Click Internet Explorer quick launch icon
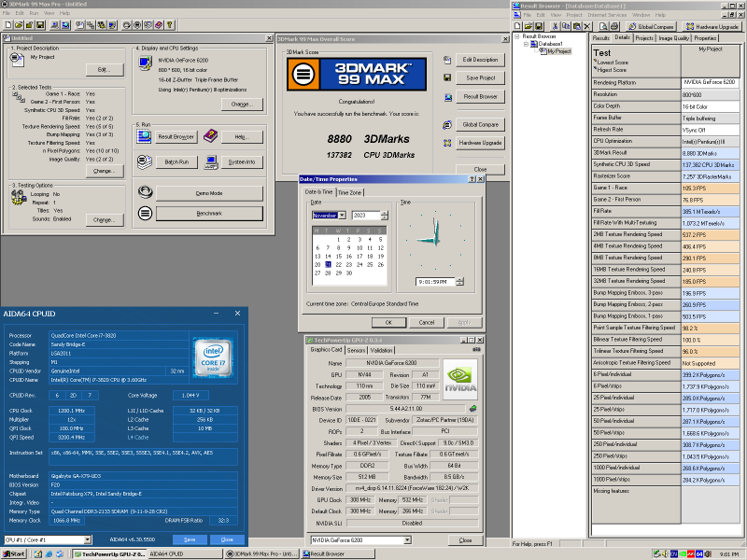Screen dimensions: 747x560 (x=49, y=553)
